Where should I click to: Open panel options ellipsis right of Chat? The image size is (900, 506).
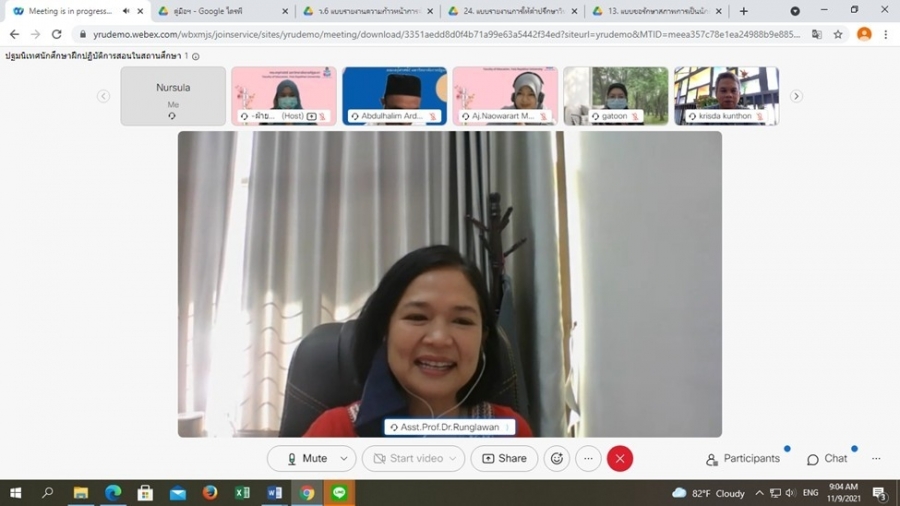point(876,459)
